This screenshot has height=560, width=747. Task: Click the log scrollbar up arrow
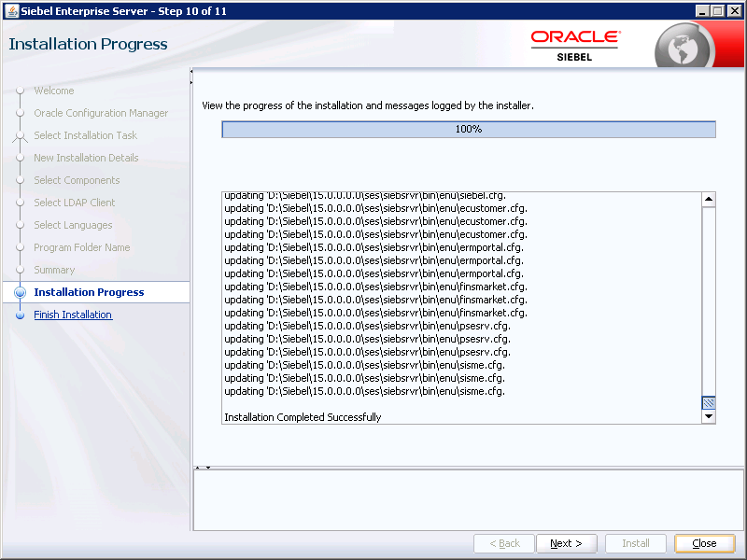click(709, 200)
